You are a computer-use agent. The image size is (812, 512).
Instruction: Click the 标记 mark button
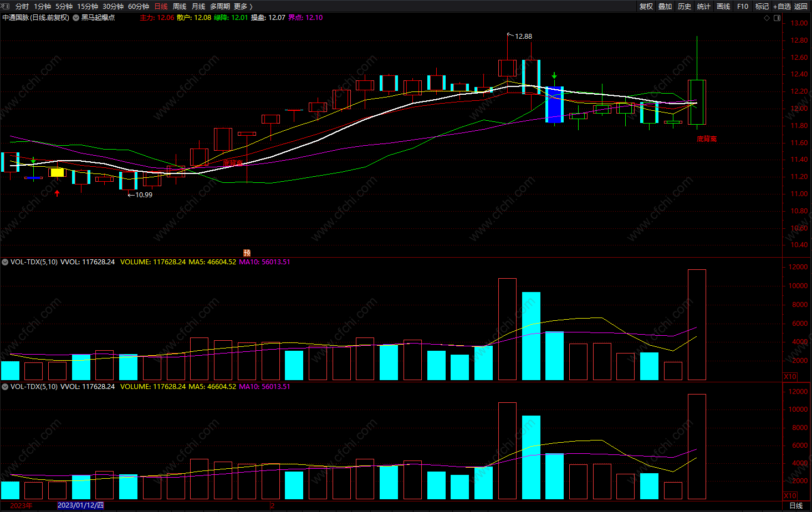point(762,6)
